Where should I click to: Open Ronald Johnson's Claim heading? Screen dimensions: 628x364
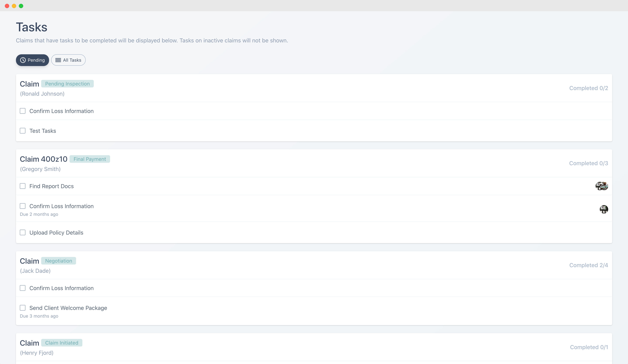point(29,84)
